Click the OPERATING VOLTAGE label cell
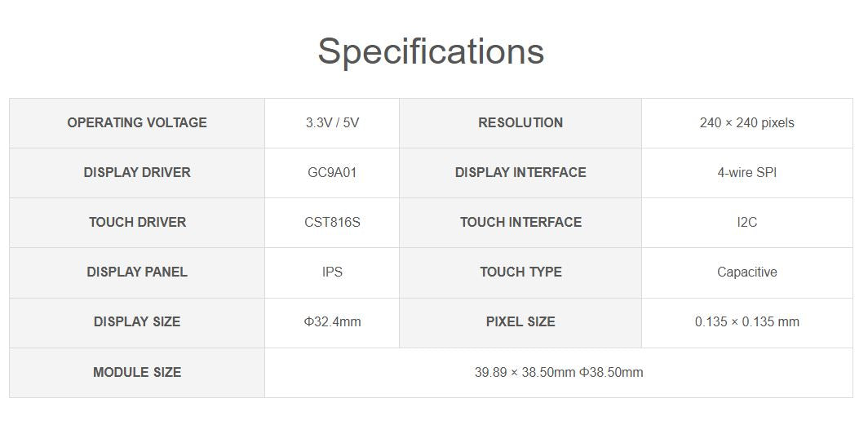The width and height of the screenshot is (868, 434). (x=137, y=122)
